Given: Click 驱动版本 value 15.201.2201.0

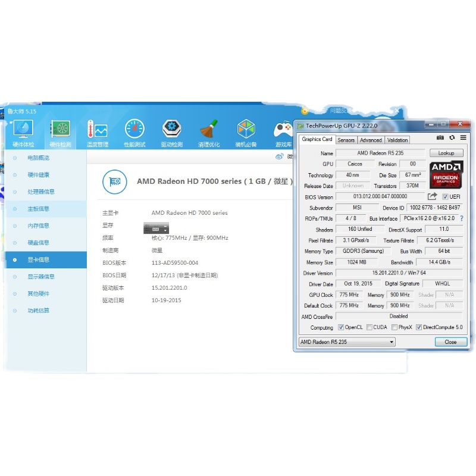Looking at the screenshot, I should pyautogui.click(x=169, y=288).
